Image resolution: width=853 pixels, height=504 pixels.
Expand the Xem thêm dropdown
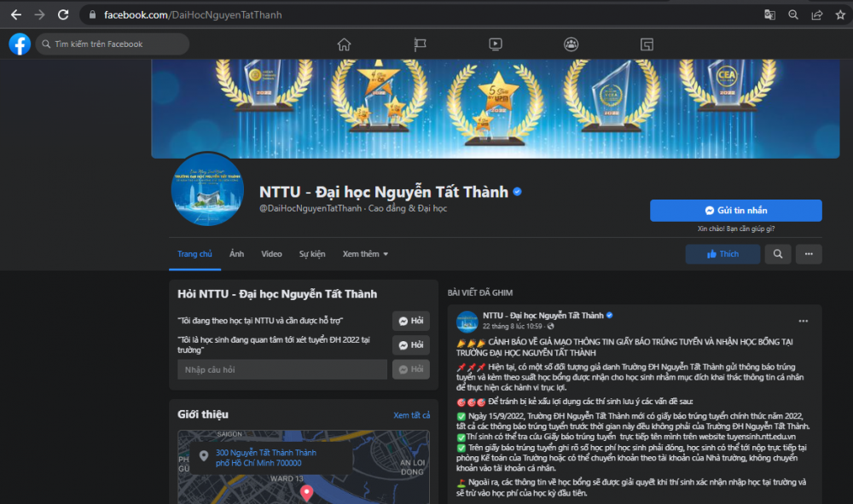coord(365,254)
